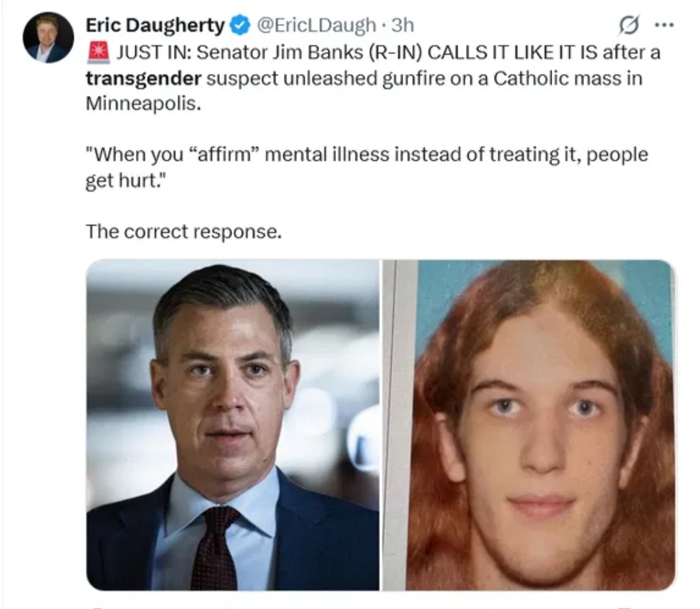Click the dot separator before 3h
This screenshot has height=609, width=700.
384,25
